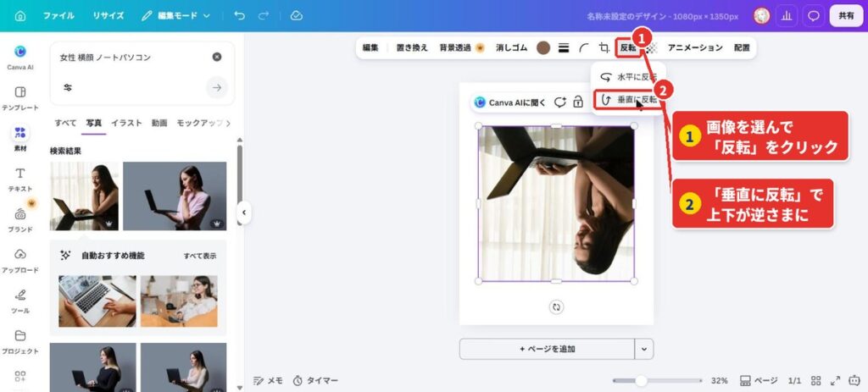Open the corner rounding icon
This screenshot has height=392, width=868.
tap(584, 48)
